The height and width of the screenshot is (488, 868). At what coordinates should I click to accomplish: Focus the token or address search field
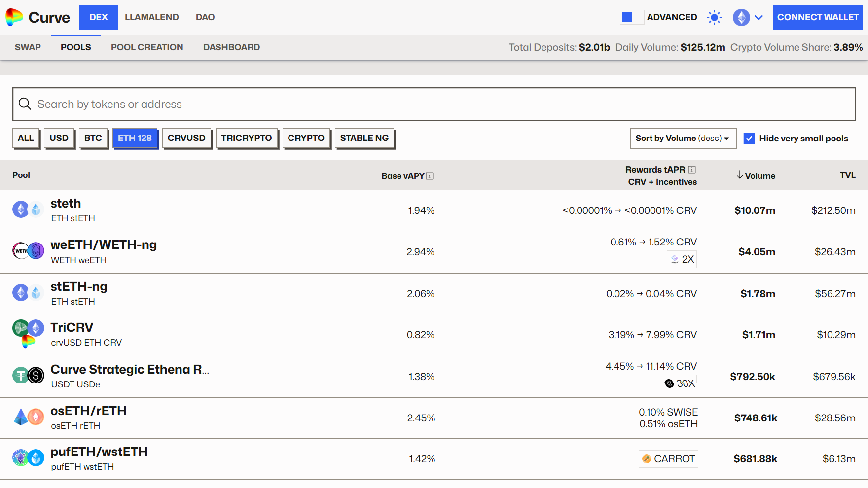coord(434,104)
